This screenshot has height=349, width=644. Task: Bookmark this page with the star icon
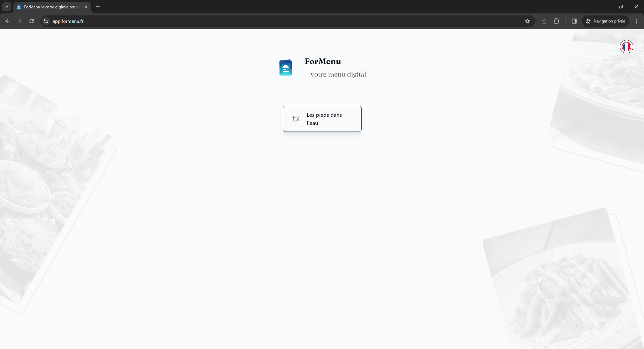527,21
